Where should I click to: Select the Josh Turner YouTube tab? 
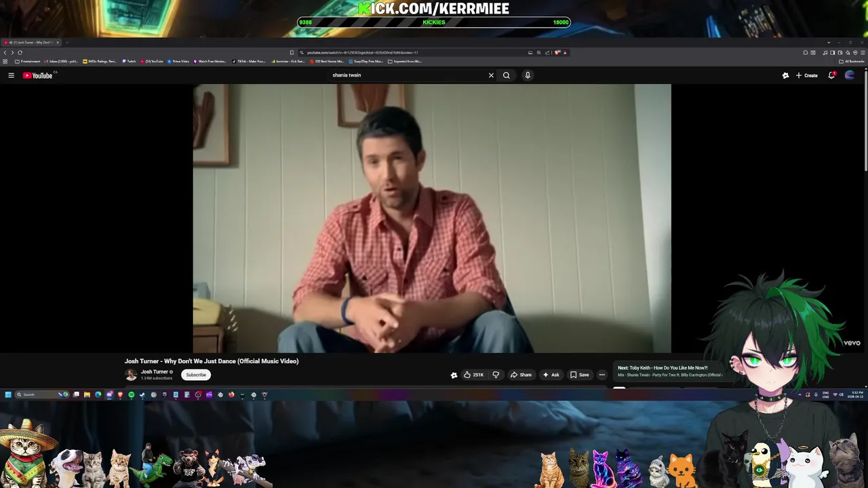tap(30, 42)
